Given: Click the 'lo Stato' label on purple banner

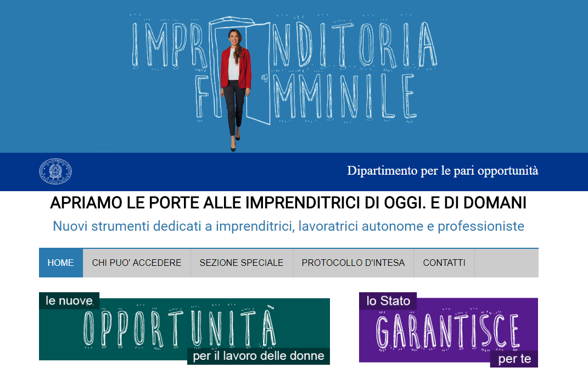Looking at the screenshot, I should coord(388,301).
